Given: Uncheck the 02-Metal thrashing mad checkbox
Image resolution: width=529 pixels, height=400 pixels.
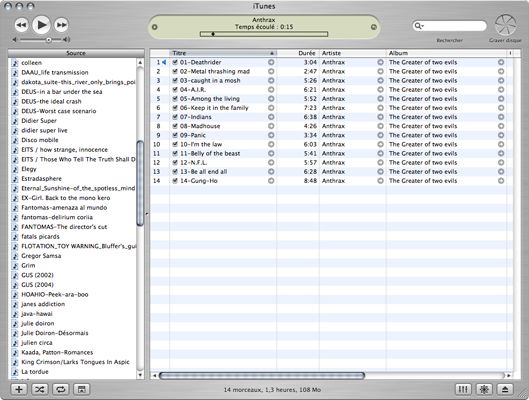Looking at the screenshot, I should (175, 72).
